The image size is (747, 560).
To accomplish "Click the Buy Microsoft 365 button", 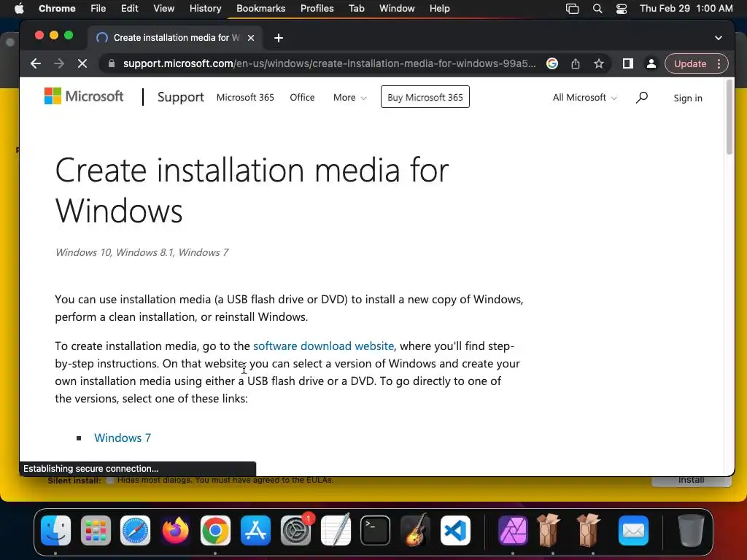I will tap(425, 97).
